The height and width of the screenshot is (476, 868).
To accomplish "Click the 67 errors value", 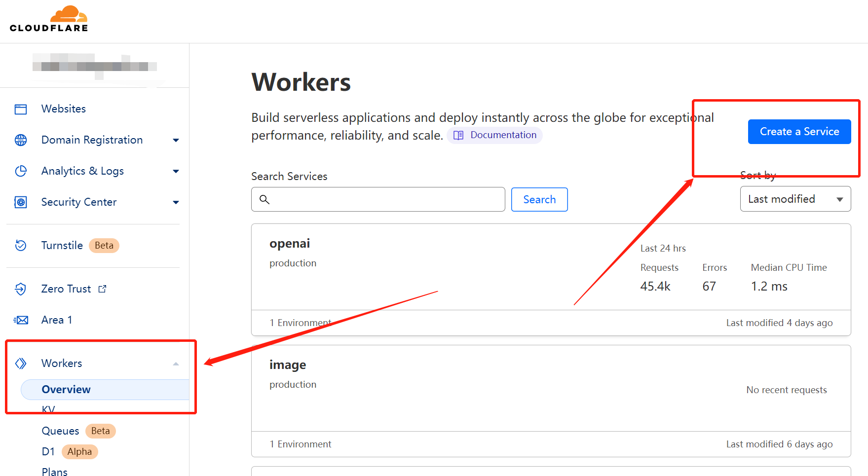I will [x=709, y=287].
